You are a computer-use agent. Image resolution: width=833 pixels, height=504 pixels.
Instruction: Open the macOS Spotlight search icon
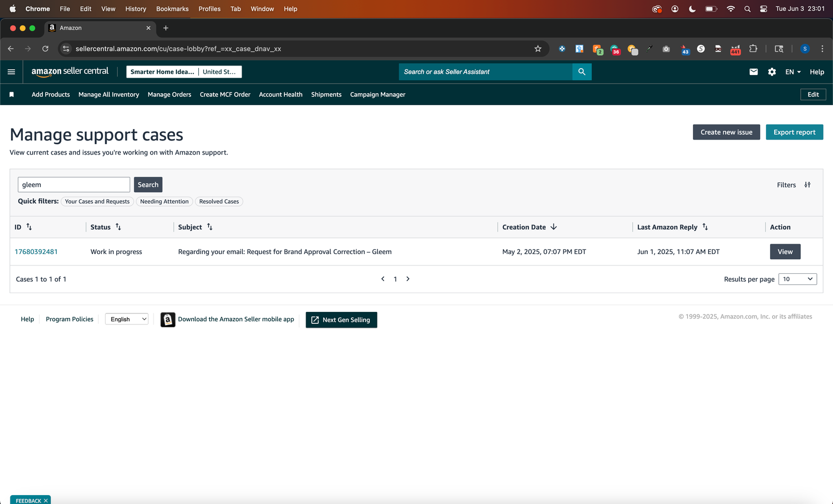pos(747,9)
